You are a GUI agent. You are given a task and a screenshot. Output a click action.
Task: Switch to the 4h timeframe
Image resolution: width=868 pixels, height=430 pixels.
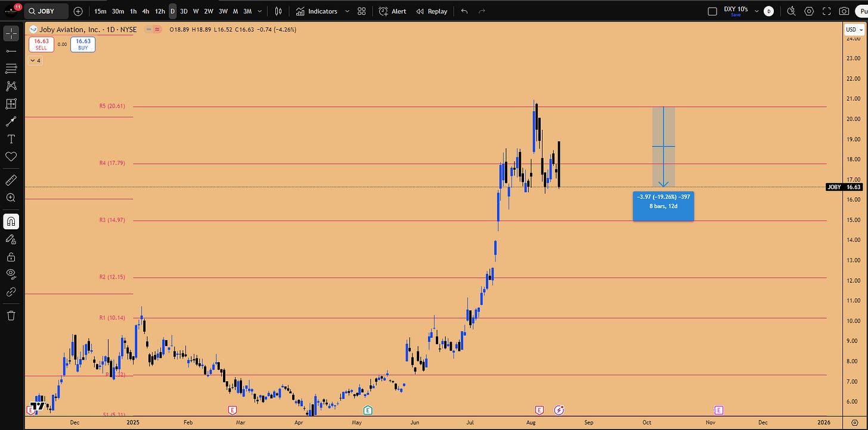(x=145, y=11)
